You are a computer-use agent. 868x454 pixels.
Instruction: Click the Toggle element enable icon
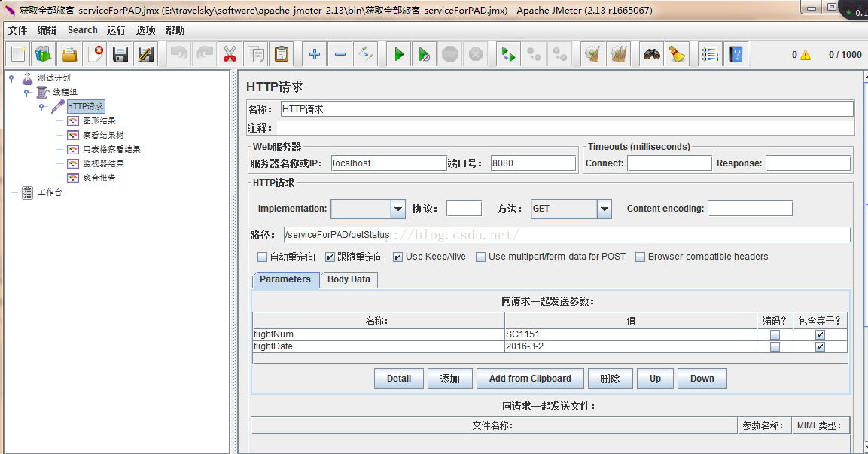pyautogui.click(x=365, y=54)
